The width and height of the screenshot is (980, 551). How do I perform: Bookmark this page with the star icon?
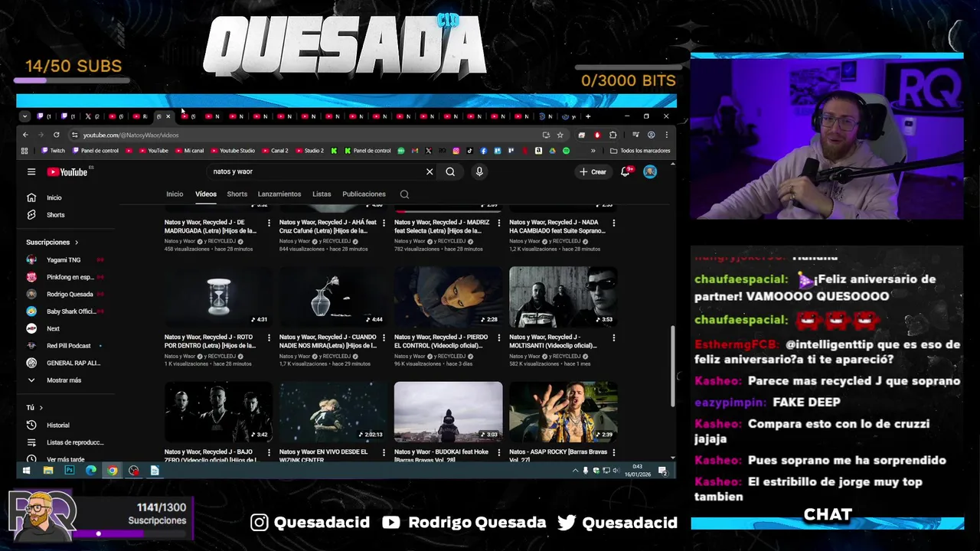560,135
